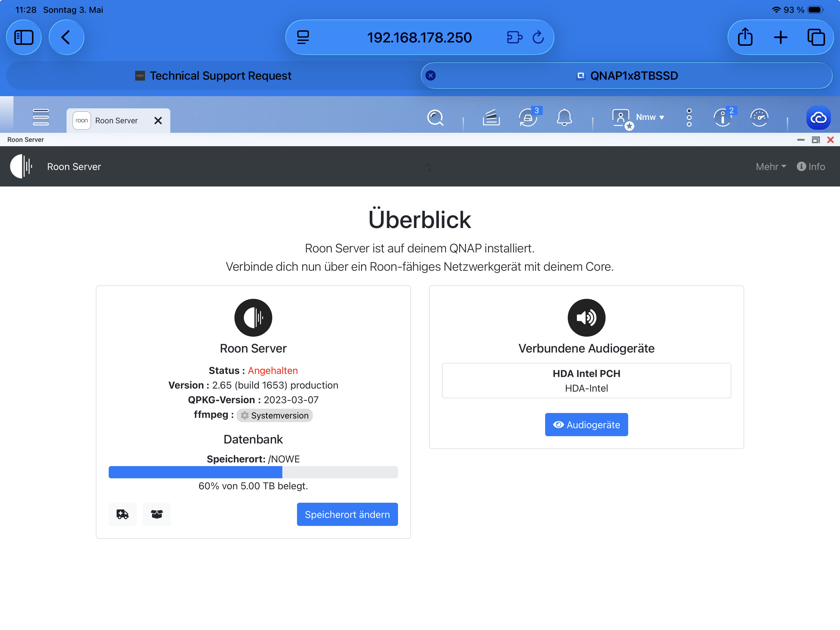The height and width of the screenshot is (630, 840).
Task: Open the notifications bell icon
Action: 564,117
